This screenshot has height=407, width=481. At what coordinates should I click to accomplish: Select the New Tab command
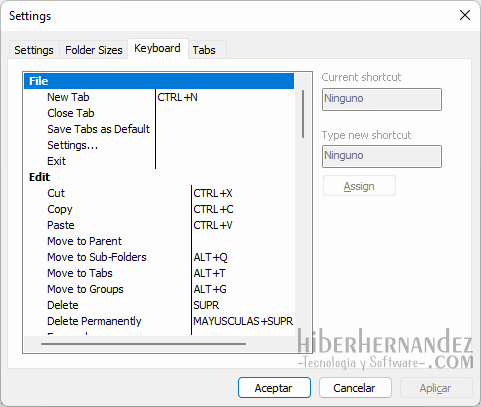[68, 97]
